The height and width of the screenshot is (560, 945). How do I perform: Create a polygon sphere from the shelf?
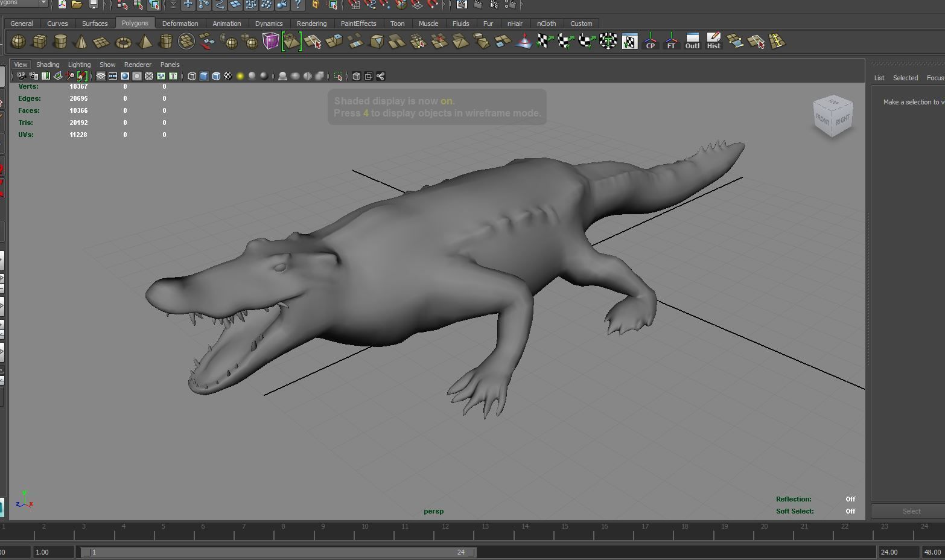pyautogui.click(x=19, y=42)
